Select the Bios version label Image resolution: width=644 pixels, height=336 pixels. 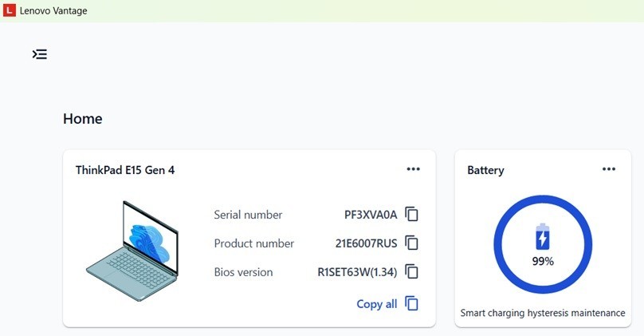point(243,272)
